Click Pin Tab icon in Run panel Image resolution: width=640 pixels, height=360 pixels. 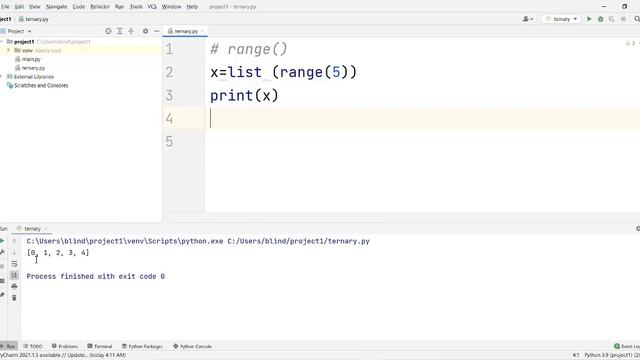pyautogui.click(x=2, y=295)
